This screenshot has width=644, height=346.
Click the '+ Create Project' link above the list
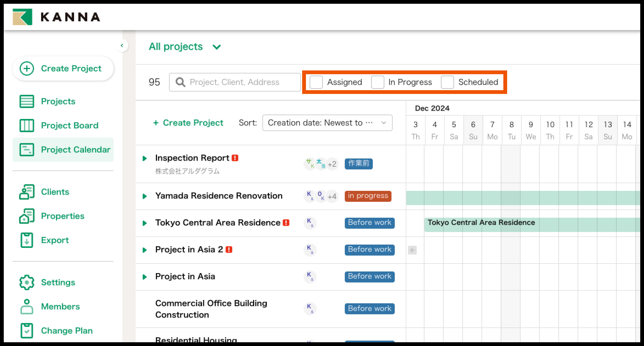tap(188, 123)
